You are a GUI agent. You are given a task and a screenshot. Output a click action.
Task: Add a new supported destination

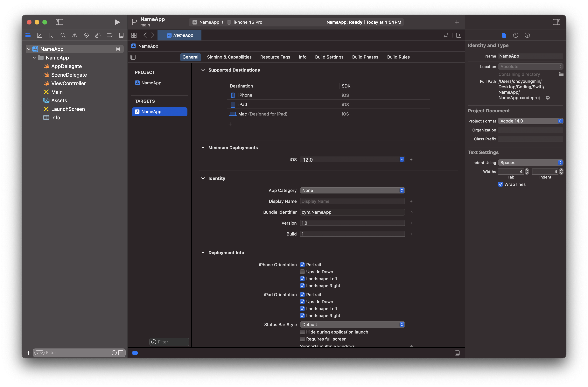point(230,124)
